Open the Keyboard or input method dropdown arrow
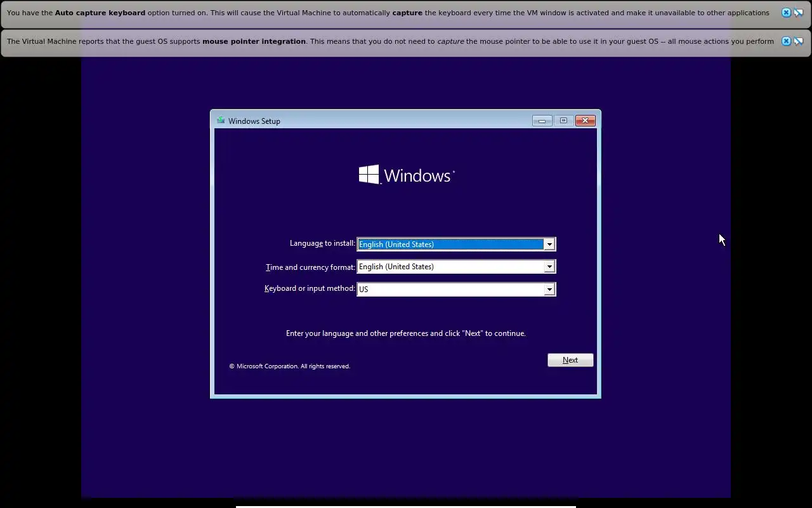 click(549, 290)
